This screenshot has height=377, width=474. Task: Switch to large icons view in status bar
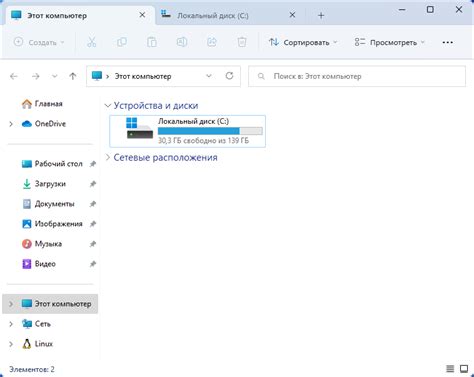[464, 369]
